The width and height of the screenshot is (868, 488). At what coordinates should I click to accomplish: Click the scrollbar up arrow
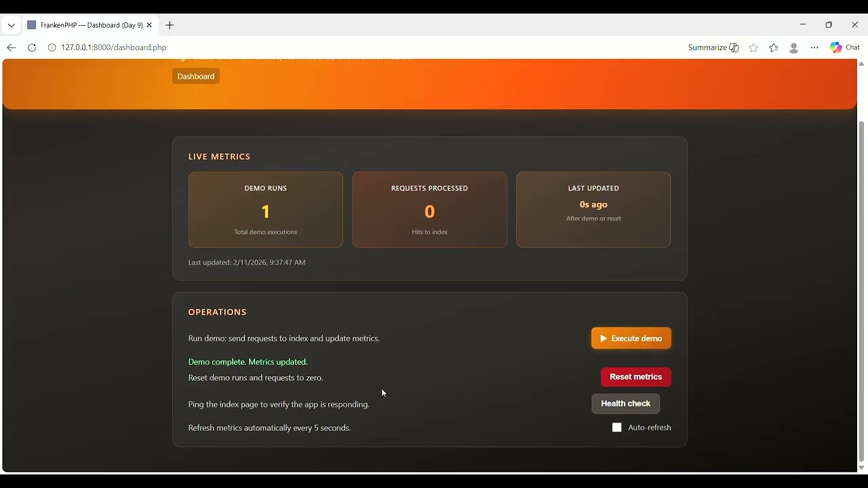pyautogui.click(x=861, y=63)
